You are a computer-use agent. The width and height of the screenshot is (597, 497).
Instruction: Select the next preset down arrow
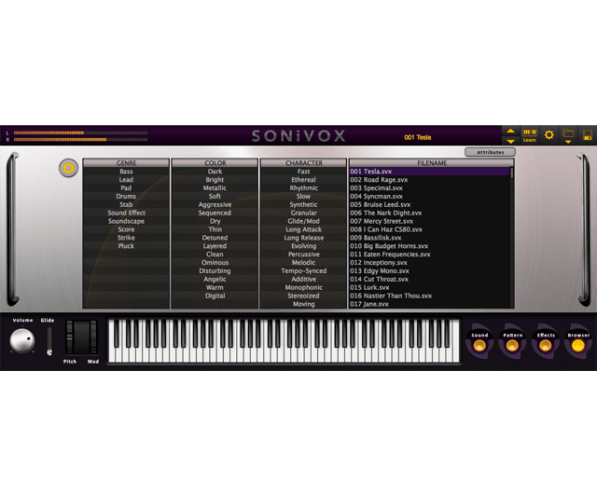pyautogui.click(x=510, y=141)
